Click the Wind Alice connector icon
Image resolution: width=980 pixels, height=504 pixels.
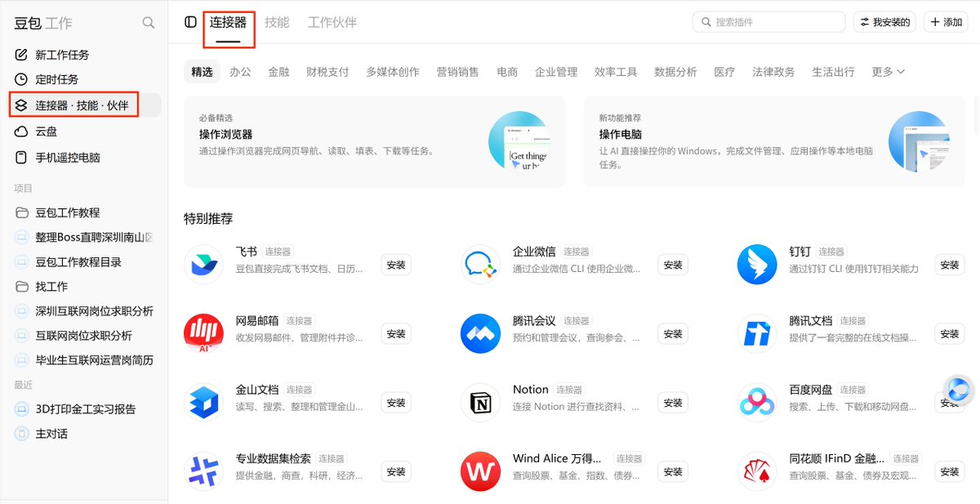tap(480, 471)
